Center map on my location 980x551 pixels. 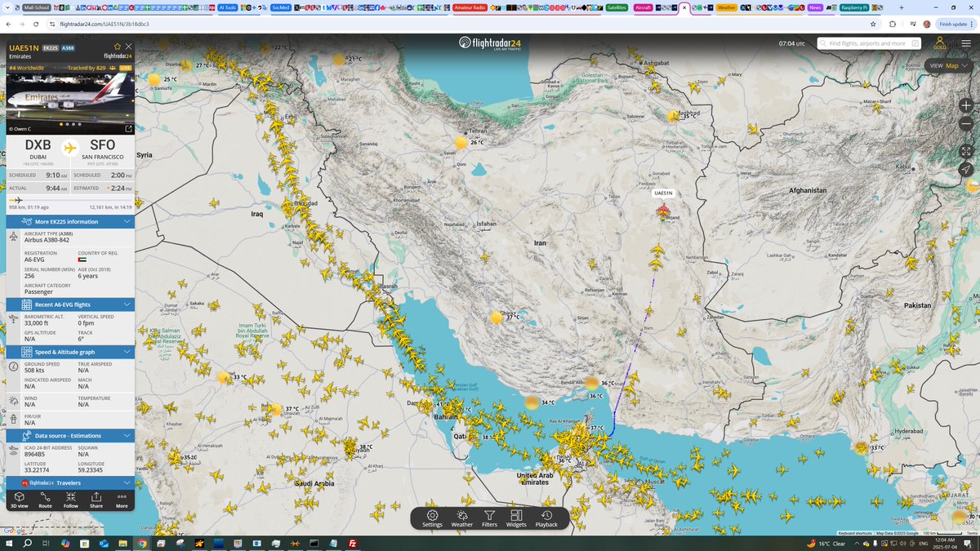[966, 169]
